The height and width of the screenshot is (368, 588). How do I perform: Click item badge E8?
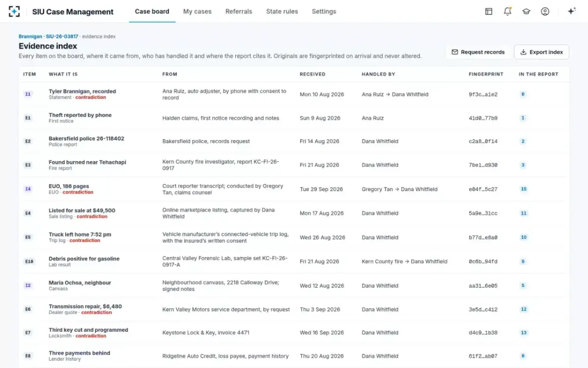(28, 356)
